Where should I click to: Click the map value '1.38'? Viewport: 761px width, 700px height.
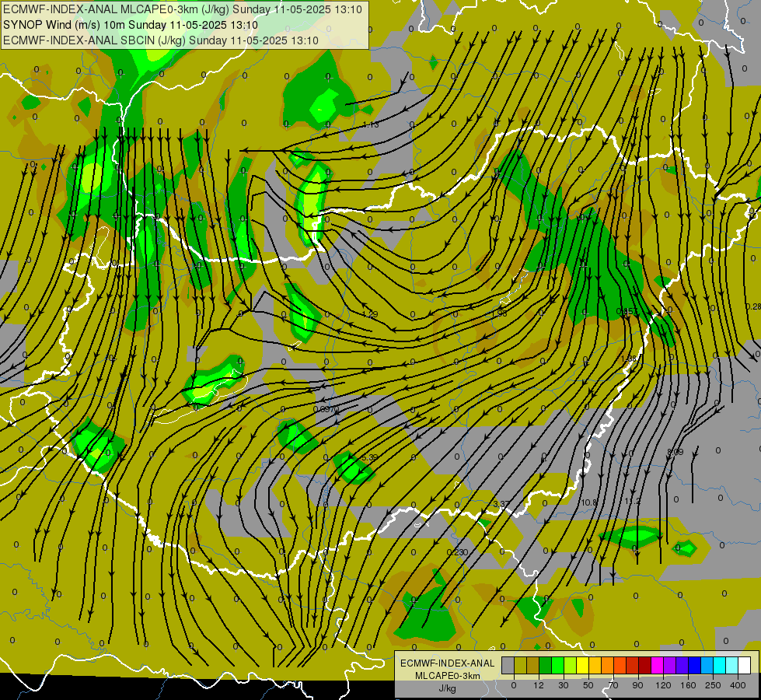[629, 359]
